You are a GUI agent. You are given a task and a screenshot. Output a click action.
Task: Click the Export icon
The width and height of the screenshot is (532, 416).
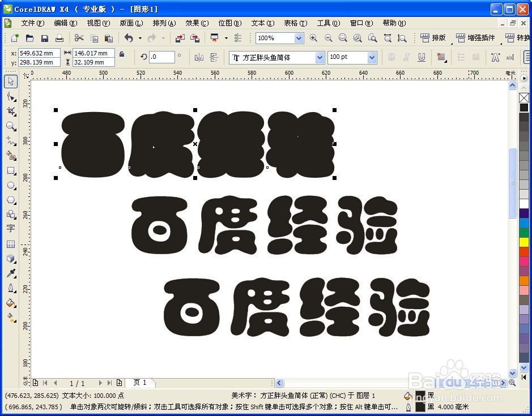tap(195, 38)
